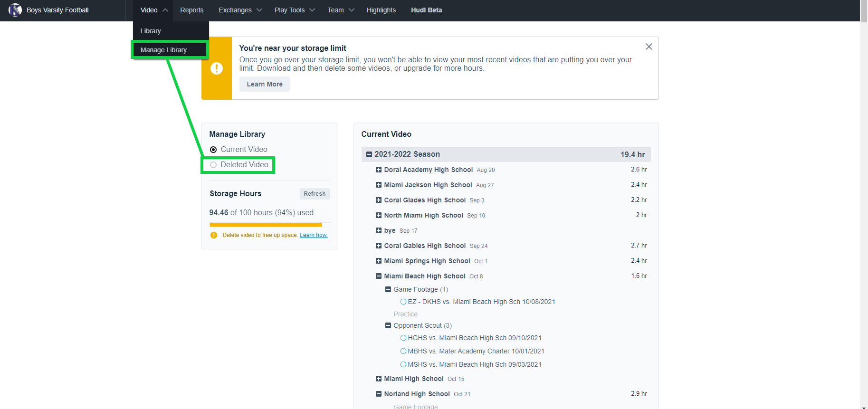The height and width of the screenshot is (409, 868).
Task: Click Boys Varsity Football team name
Action: tap(57, 10)
